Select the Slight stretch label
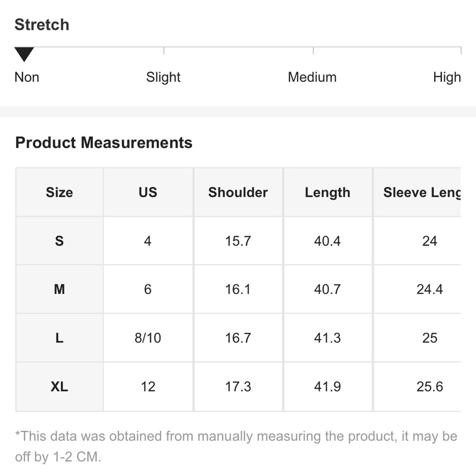 click(163, 77)
